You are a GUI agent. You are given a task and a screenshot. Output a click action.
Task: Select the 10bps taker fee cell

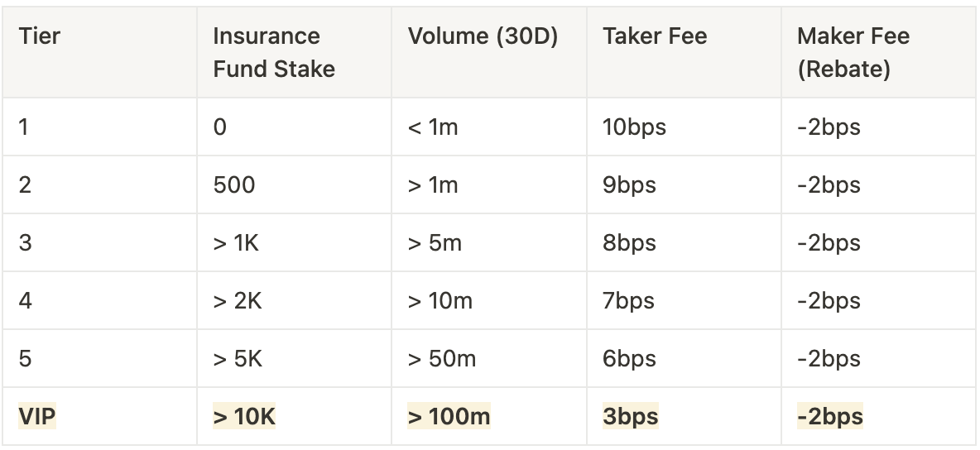pos(634,127)
